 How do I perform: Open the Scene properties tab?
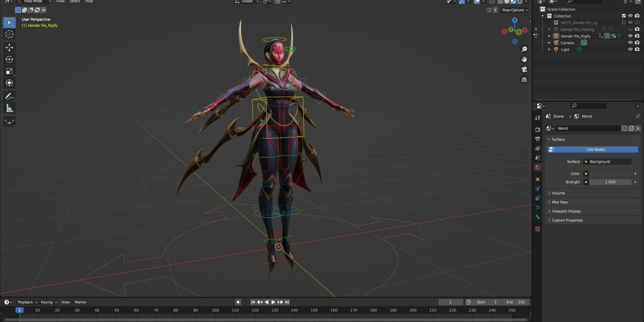[538, 158]
